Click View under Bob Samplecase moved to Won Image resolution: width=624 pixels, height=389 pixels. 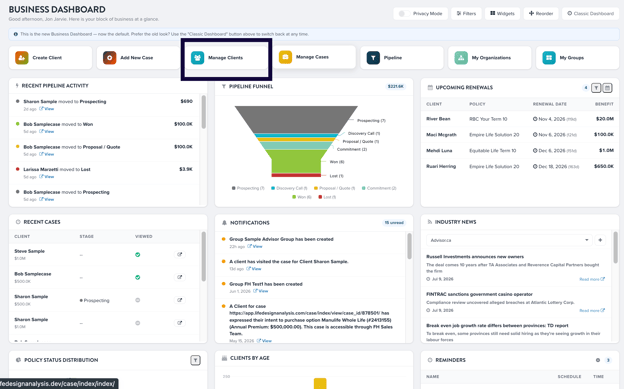coord(47,131)
